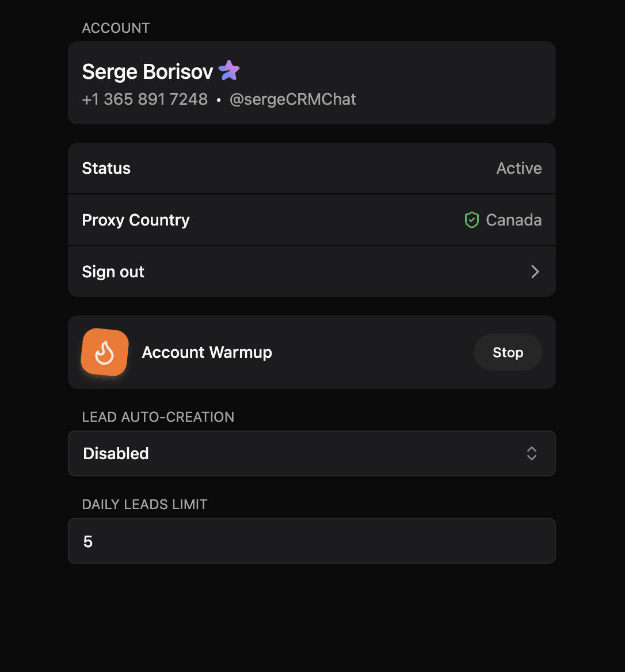Toggle warmup off with the Stop control
The width and height of the screenshot is (625, 672).
click(x=508, y=352)
